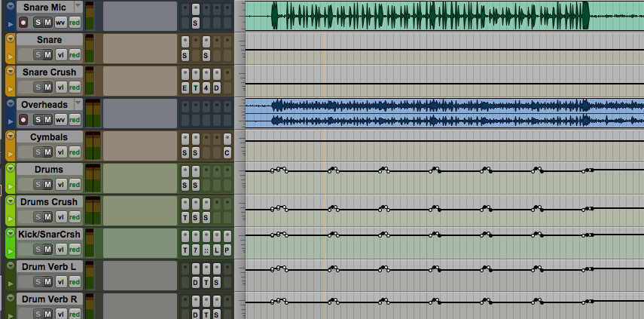Solo the Overheads track
This screenshot has width=644, height=319.
[37, 119]
